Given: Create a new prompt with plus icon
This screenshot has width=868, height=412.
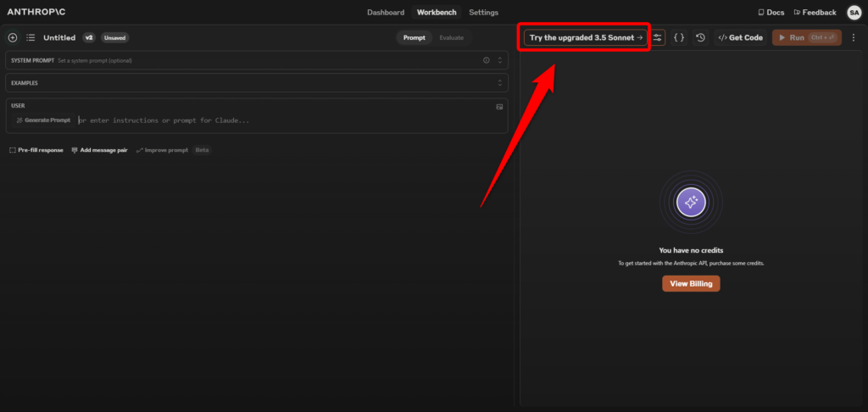Looking at the screenshot, I should (x=13, y=37).
